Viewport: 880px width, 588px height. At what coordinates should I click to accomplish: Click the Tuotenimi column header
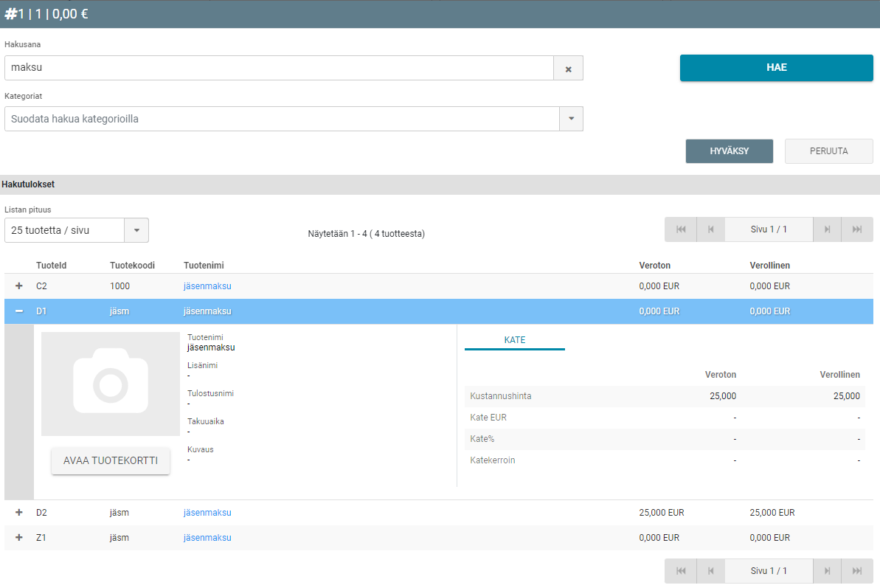tap(204, 266)
